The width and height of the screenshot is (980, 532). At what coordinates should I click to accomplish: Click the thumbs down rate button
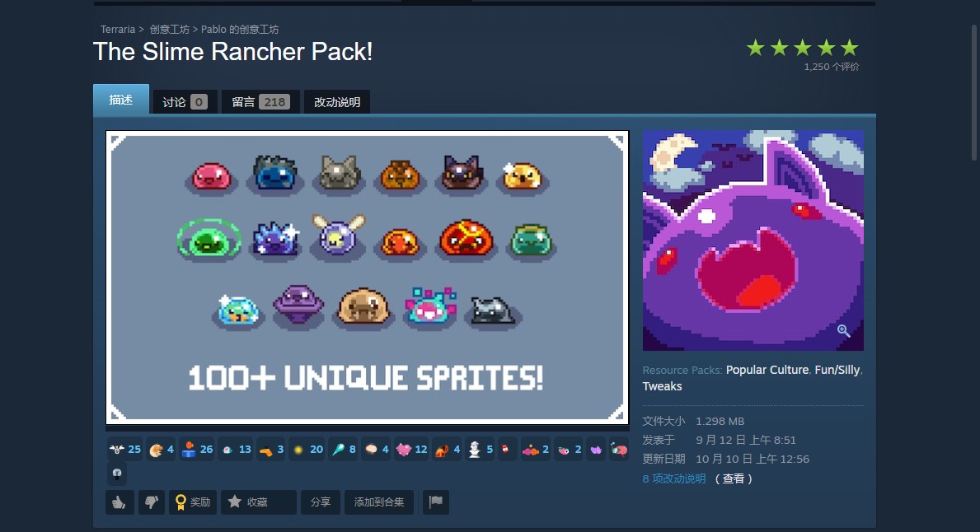[152, 502]
